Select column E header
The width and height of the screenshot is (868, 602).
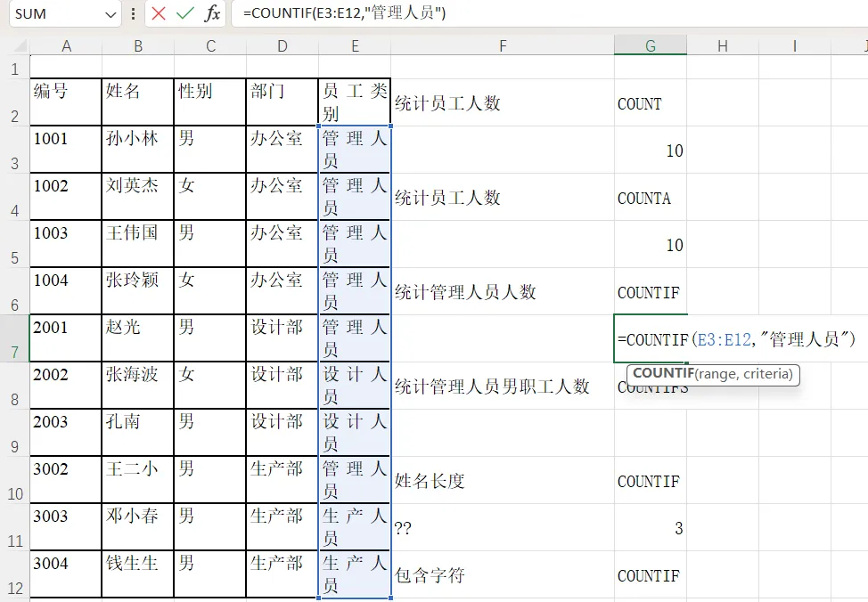355,46
